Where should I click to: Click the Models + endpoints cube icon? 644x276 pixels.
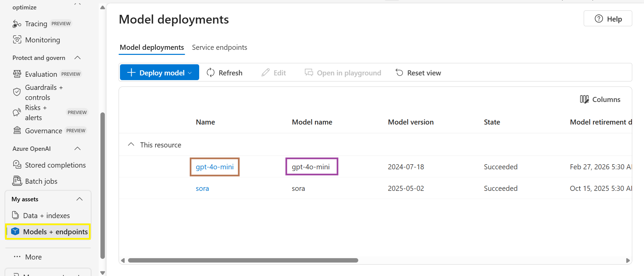pyautogui.click(x=15, y=231)
